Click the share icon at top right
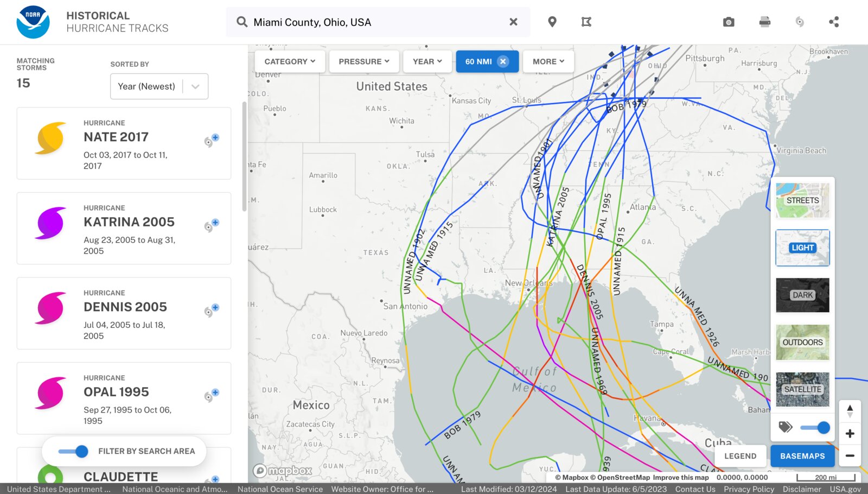Screen dimensions: 868x494 pyautogui.click(x=835, y=22)
